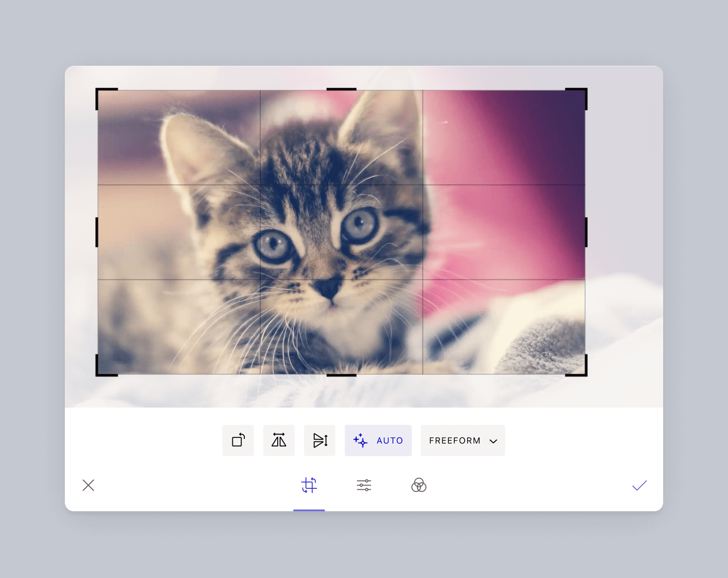Viewport: 728px width, 578px height.
Task: Open the Crop tool tab
Action: click(309, 485)
